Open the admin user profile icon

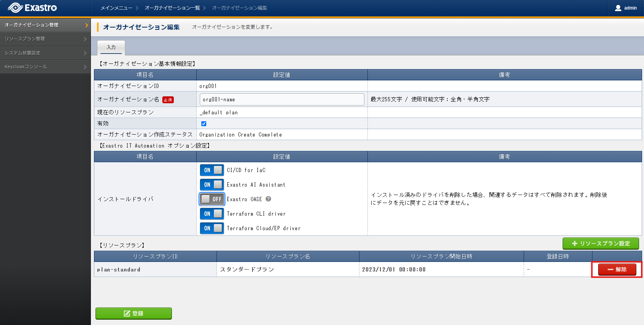point(618,8)
